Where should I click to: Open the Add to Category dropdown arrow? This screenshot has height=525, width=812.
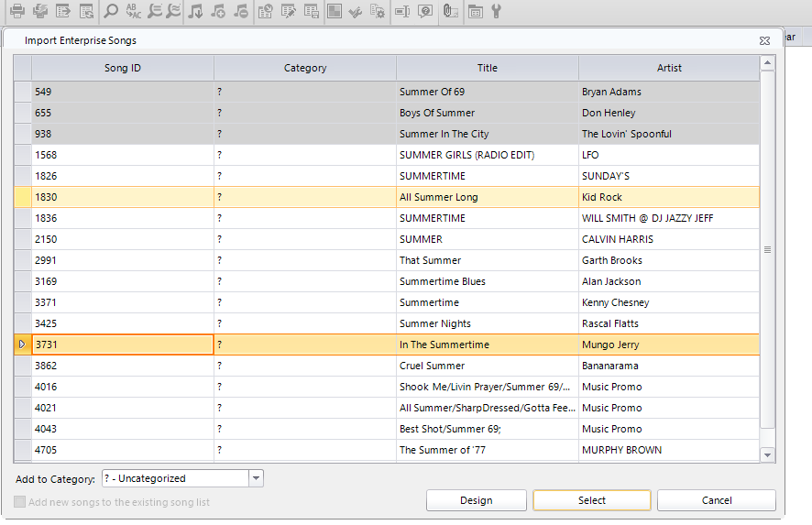tap(257, 478)
